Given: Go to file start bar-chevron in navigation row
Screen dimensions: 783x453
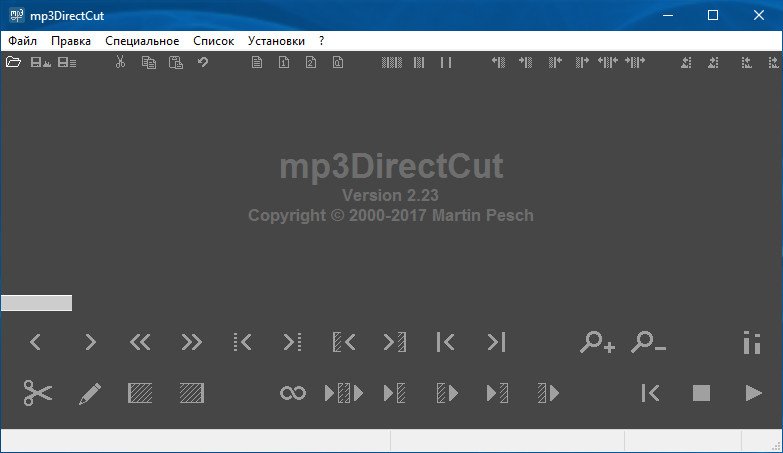Looking at the screenshot, I should click(x=445, y=342).
